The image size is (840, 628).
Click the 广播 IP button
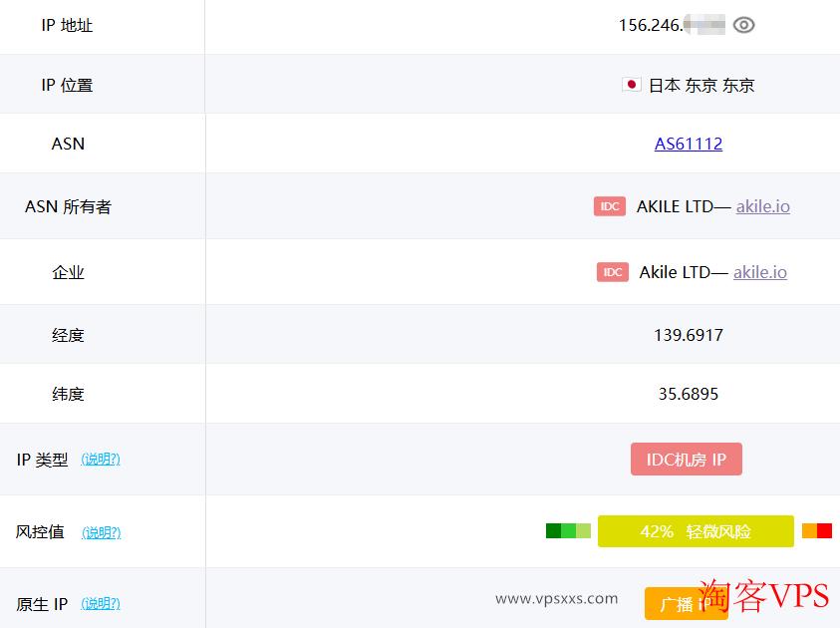coord(686,603)
